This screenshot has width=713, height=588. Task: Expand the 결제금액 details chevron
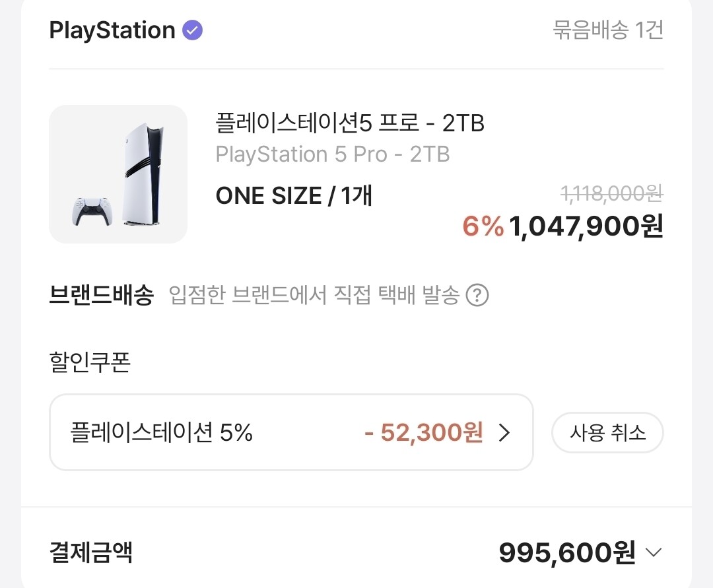[653, 552]
